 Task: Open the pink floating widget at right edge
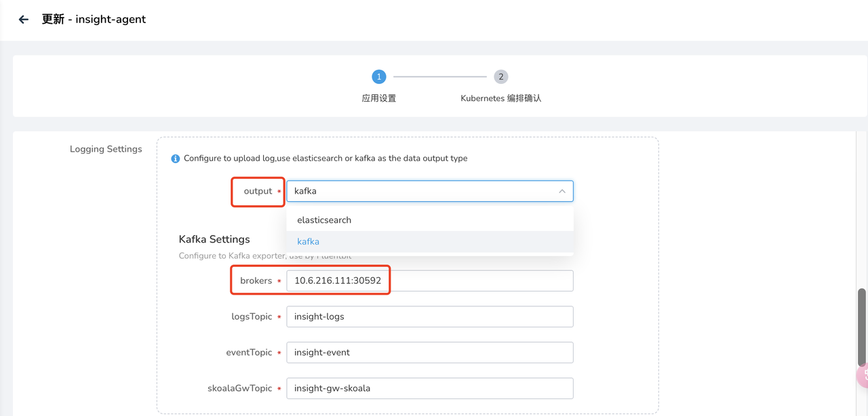click(x=862, y=375)
